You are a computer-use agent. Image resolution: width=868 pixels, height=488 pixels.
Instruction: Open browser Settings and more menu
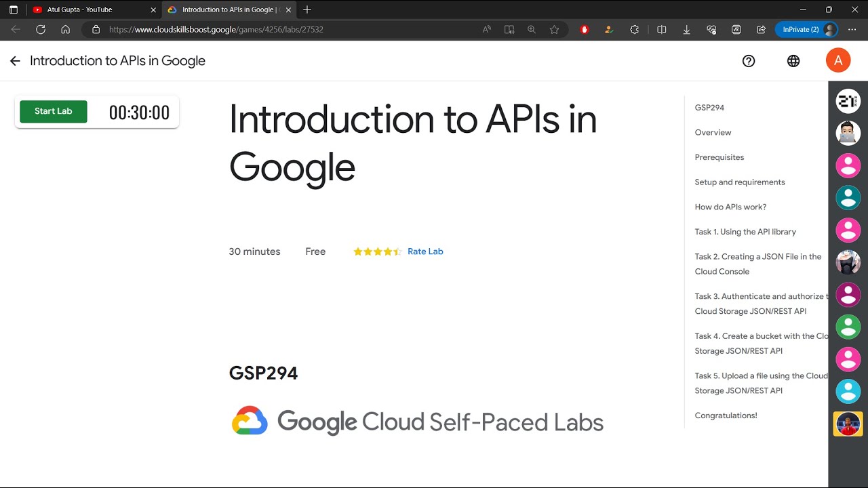click(x=852, y=30)
